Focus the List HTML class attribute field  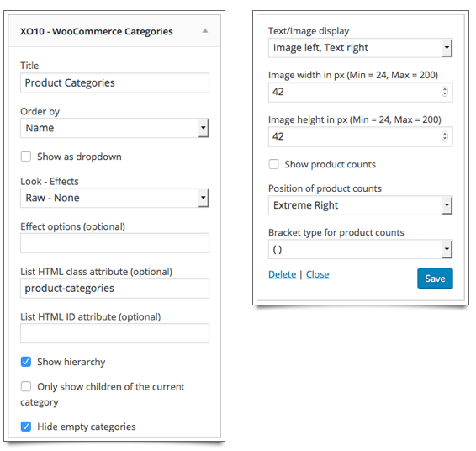(x=114, y=288)
